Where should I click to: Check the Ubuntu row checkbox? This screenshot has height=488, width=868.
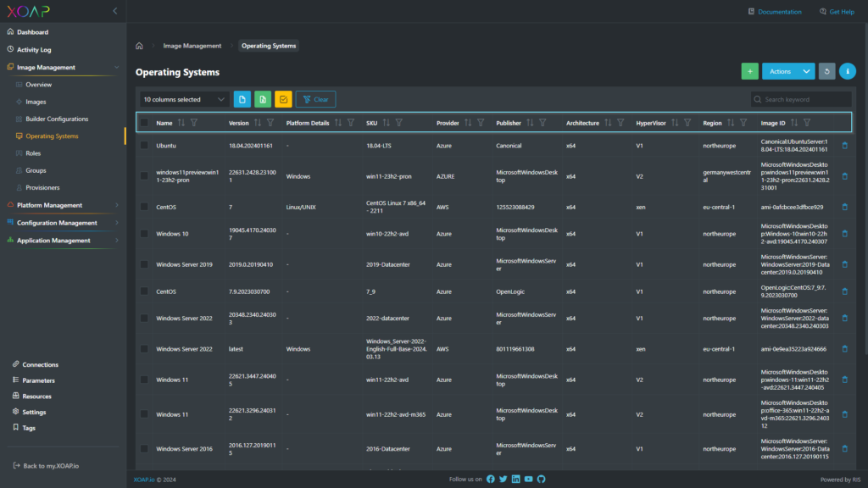(x=144, y=146)
